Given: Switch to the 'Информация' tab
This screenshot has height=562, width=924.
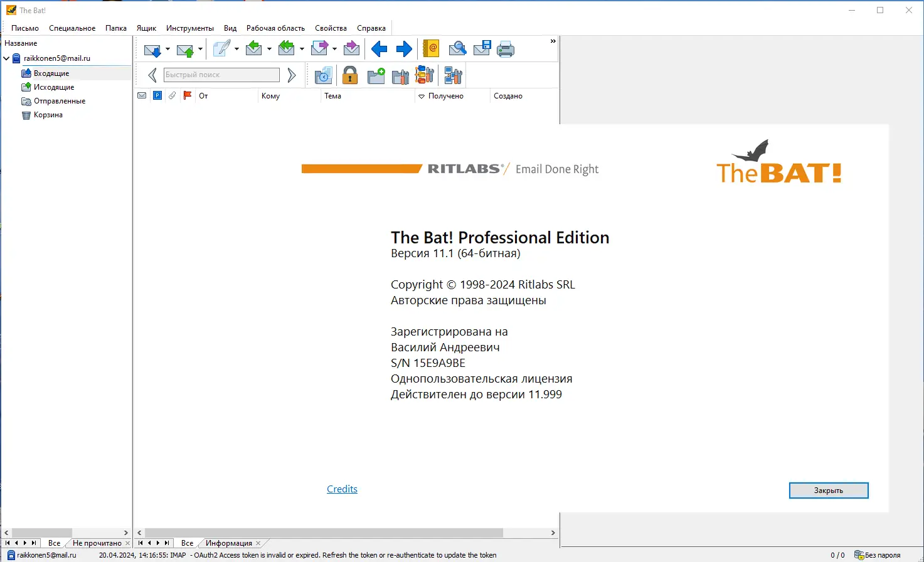Looking at the screenshot, I should 229,543.
